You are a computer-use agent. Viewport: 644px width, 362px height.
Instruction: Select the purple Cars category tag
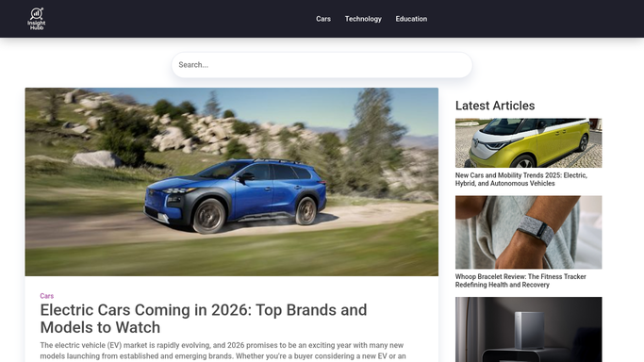[47, 296]
